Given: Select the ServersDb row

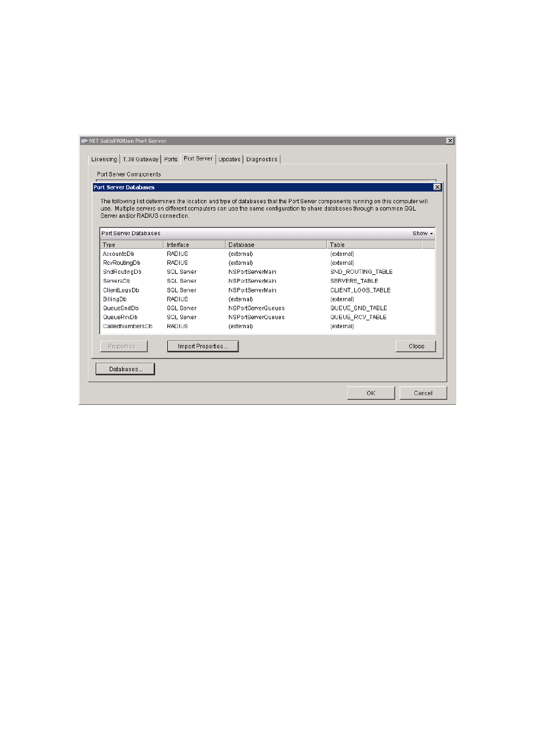Looking at the screenshot, I should pyautogui.click(x=268, y=281).
